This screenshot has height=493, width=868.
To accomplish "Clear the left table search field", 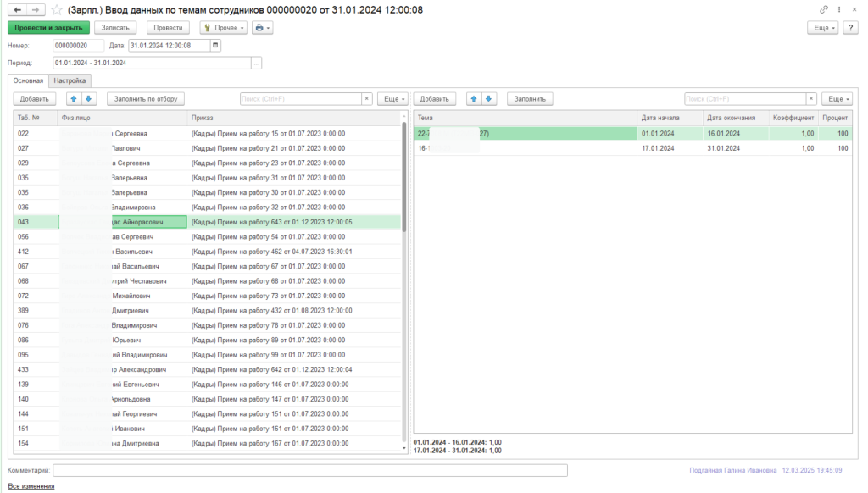I will [367, 99].
